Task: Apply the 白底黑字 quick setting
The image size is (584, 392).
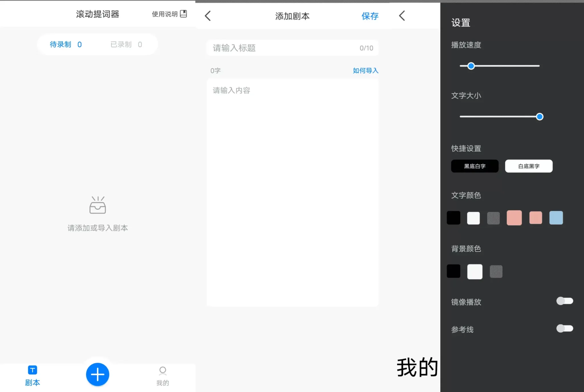Action: [x=528, y=166]
